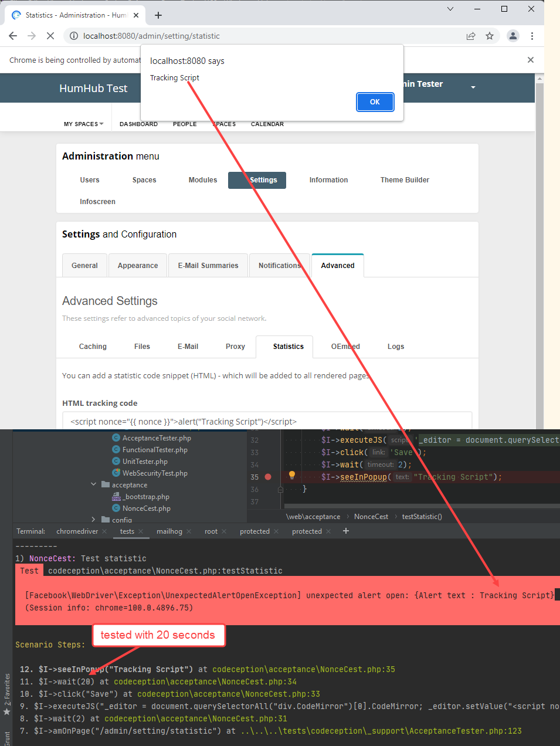Open AcceptanceTester.php in project tree

click(x=157, y=438)
